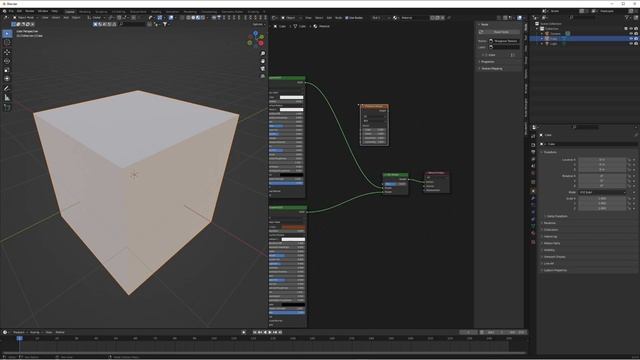Open the Global transform orientation dropdown
The height and width of the screenshot is (360, 640).
96,18
